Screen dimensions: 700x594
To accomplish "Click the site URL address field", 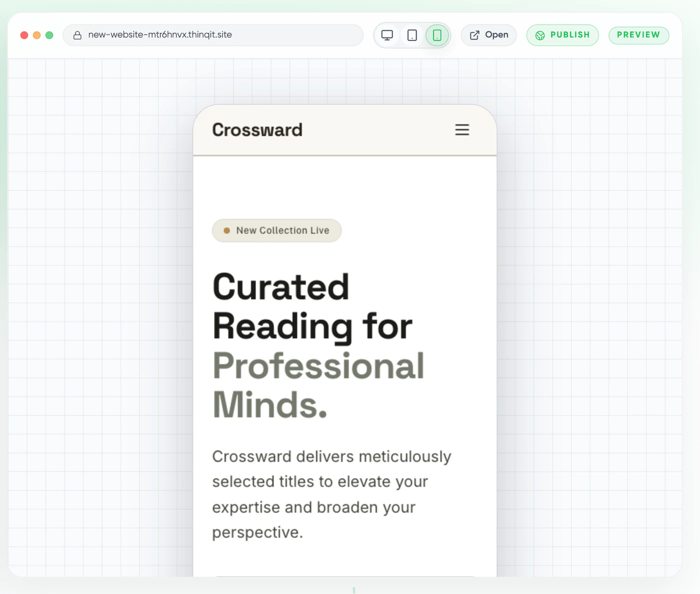I will click(213, 35).
